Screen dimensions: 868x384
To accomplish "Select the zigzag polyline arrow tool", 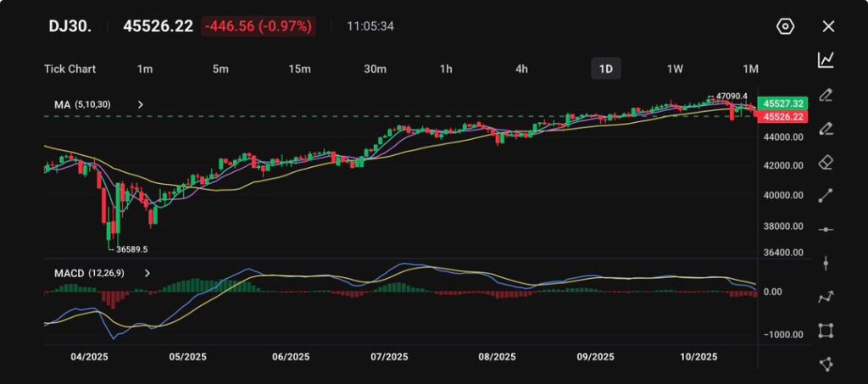I will pos(826,297).
